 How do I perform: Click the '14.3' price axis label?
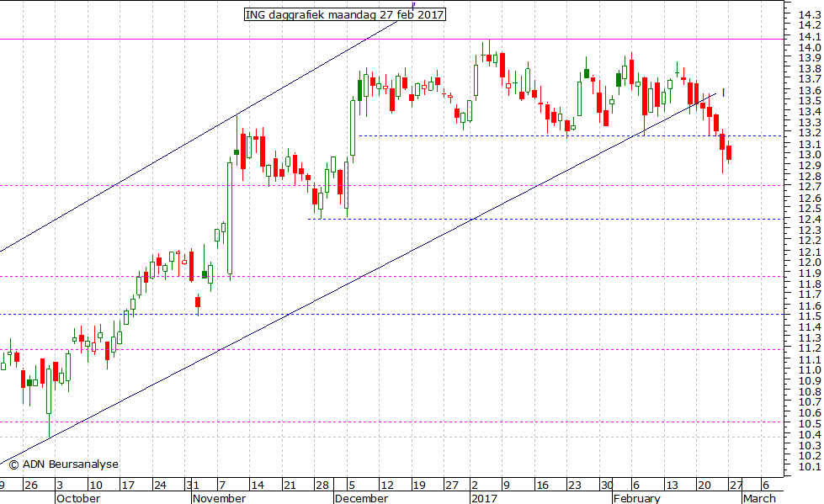click(x=810, y=14)
